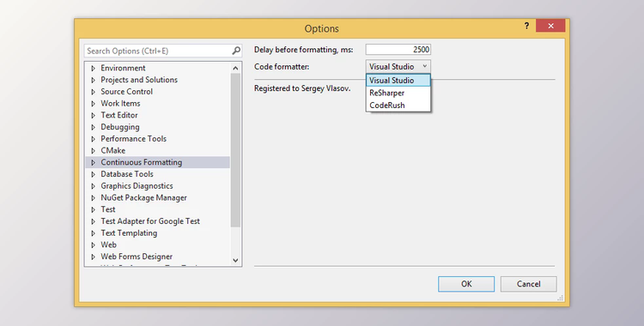Viewport: 644px width, 326px height.
Task: Click 'Delay before formatting, ms:' label
Action: pyautogui.click(x=303, y=50)
